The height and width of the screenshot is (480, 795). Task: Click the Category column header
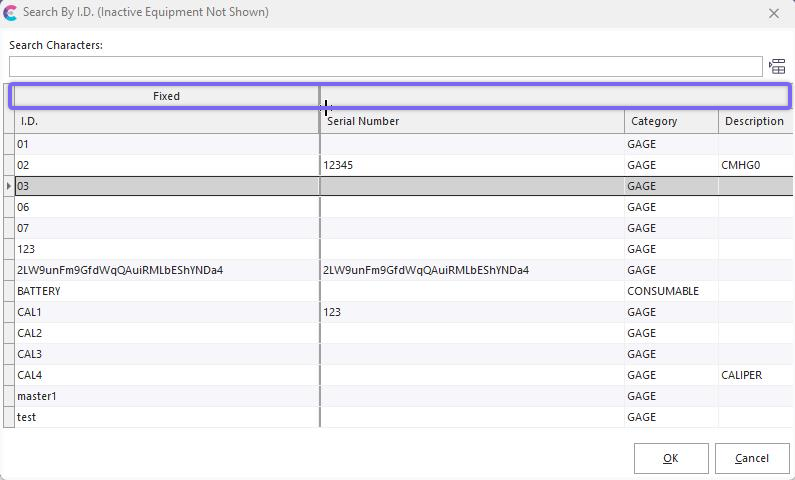[x=670, y=121]
